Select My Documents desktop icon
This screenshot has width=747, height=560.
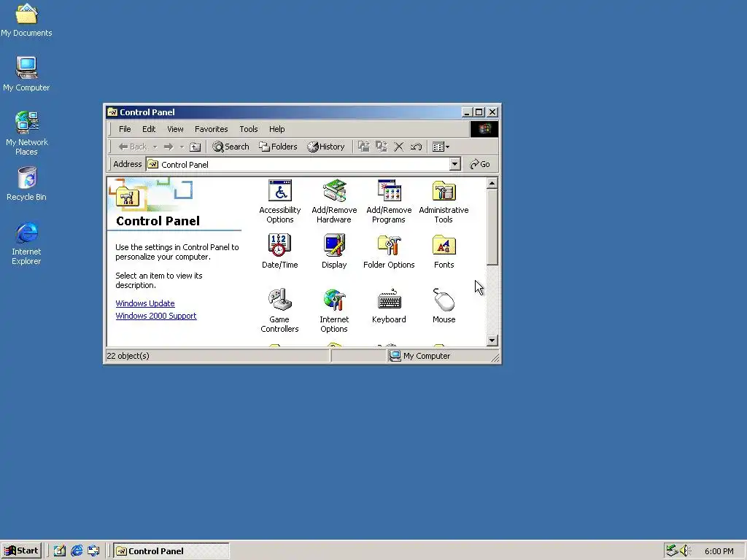(x=26, y=20)
